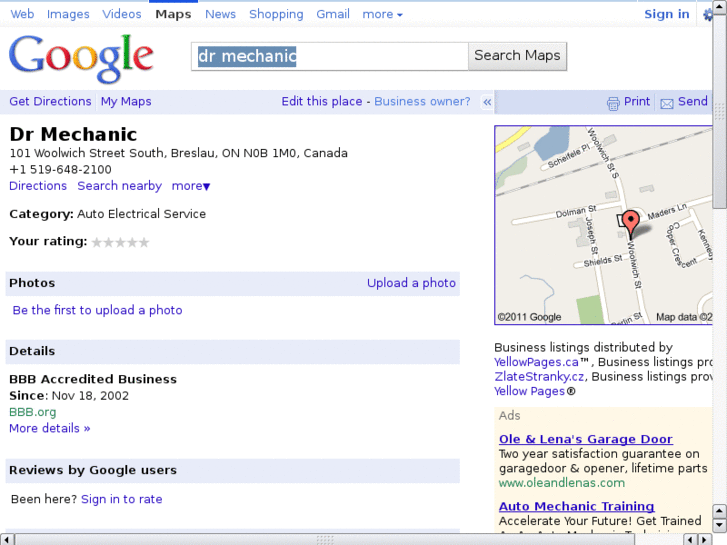Open the Yellow Pages® link
The height and width of the screenshot is (545, 727).
(x=535, y=391)
